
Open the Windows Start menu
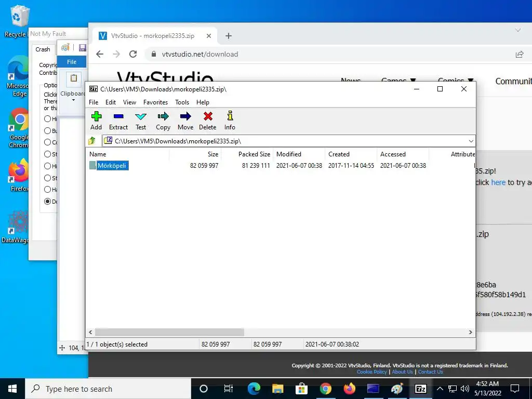point(12,389)
